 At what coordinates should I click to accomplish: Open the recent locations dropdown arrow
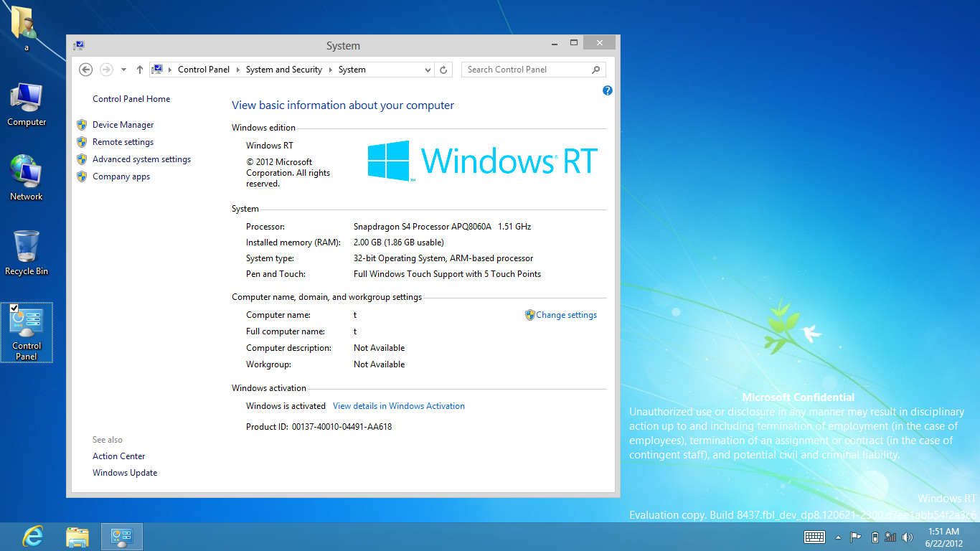(x=123, y=70)
